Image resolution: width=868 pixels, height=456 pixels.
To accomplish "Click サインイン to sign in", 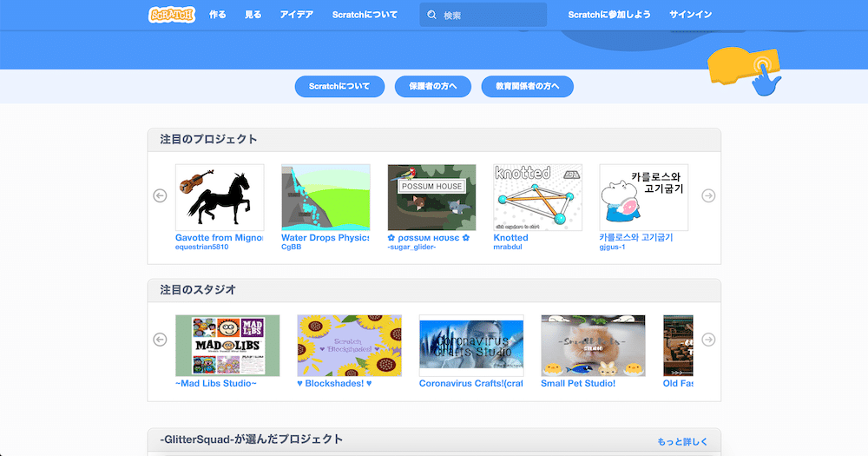I will (x=690, y=15).
